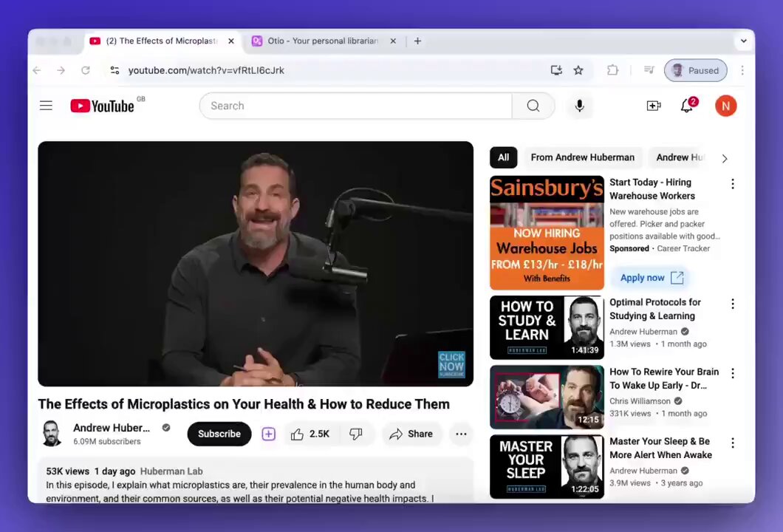Open Optimal Protocols for Studying & Learning title

coord(654,309)
